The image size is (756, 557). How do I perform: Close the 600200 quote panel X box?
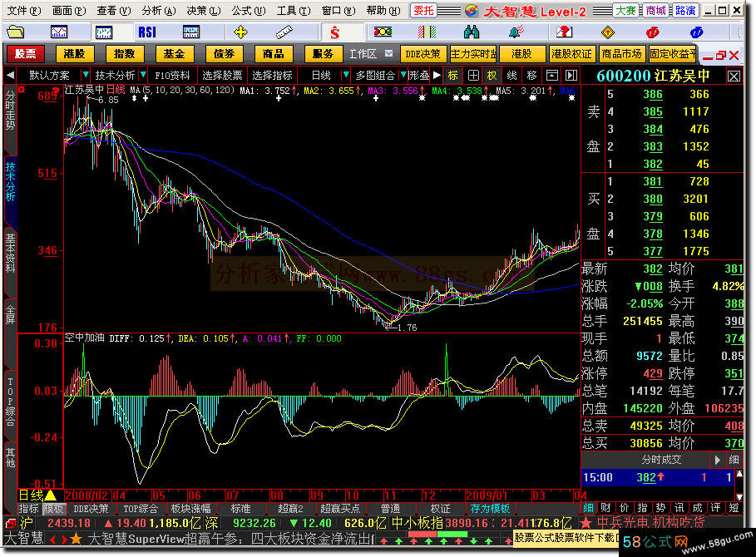(734, 76)
